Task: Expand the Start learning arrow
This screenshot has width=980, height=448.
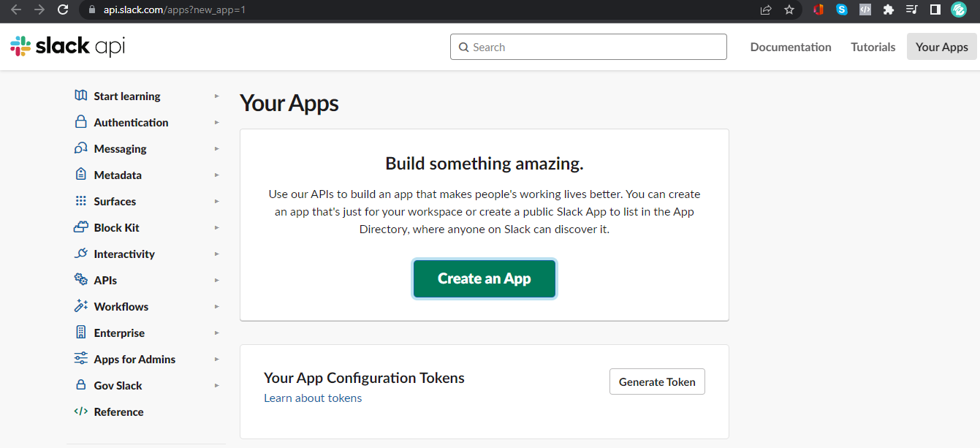Action: (x=217, y=96)
